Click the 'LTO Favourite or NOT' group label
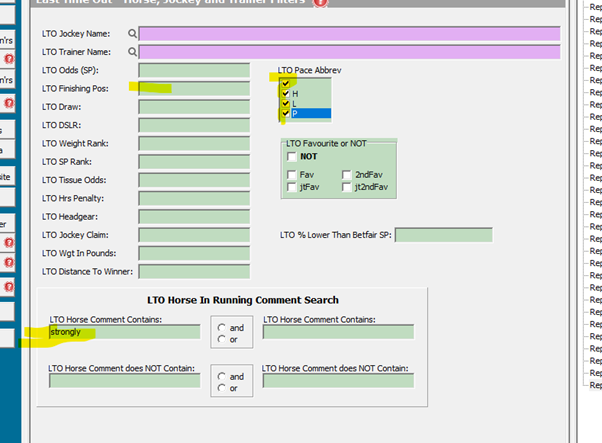602x443 pixels. tap(326, 144)
